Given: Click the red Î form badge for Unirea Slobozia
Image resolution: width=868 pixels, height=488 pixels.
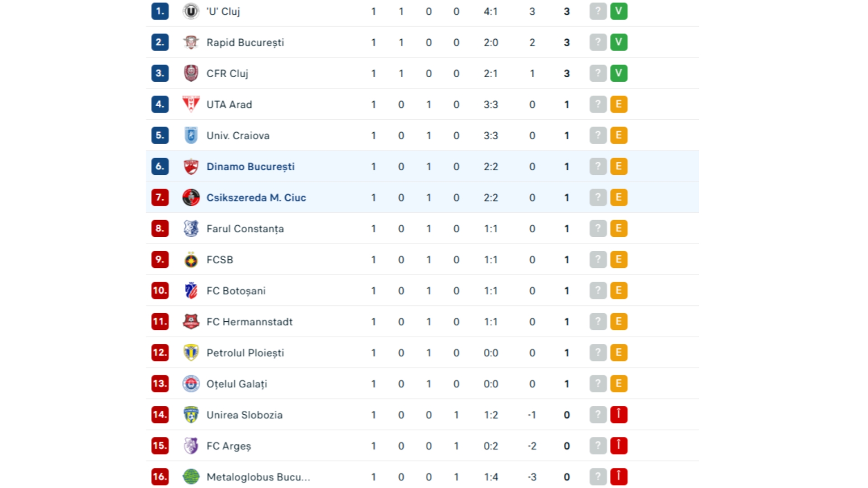Looking at the screenshot, I should pyautogui.click(x=618, y=415).
